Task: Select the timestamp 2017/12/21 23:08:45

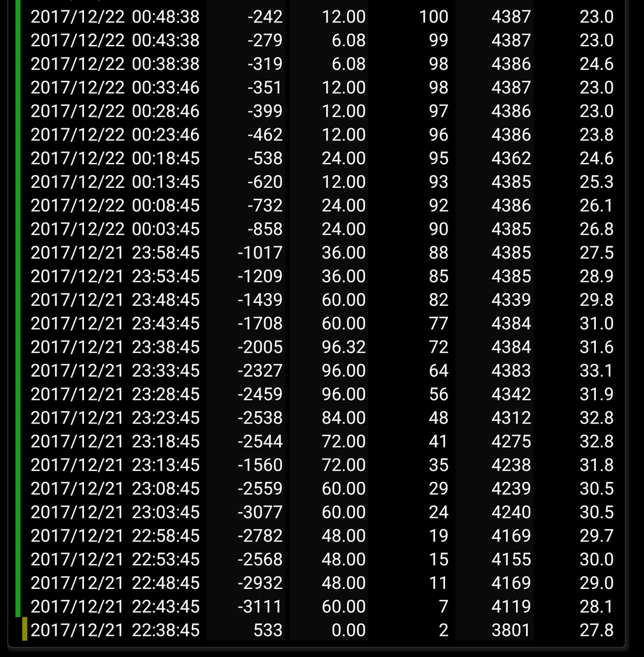Action: (x=115, y=488)
